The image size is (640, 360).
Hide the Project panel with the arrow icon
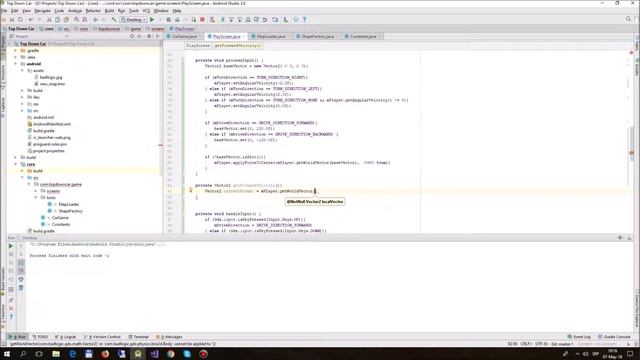point(158,36)
